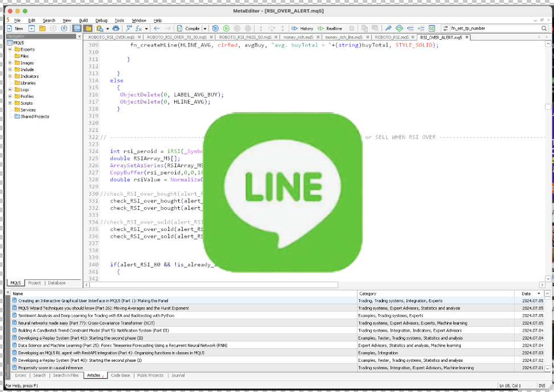
Task: Click the INS indicator in status bar
Action: 541,386
